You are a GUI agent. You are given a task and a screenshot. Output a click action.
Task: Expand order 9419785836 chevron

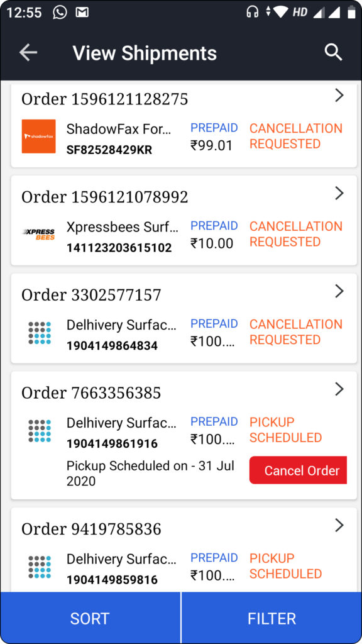click(x=339, y=525)
